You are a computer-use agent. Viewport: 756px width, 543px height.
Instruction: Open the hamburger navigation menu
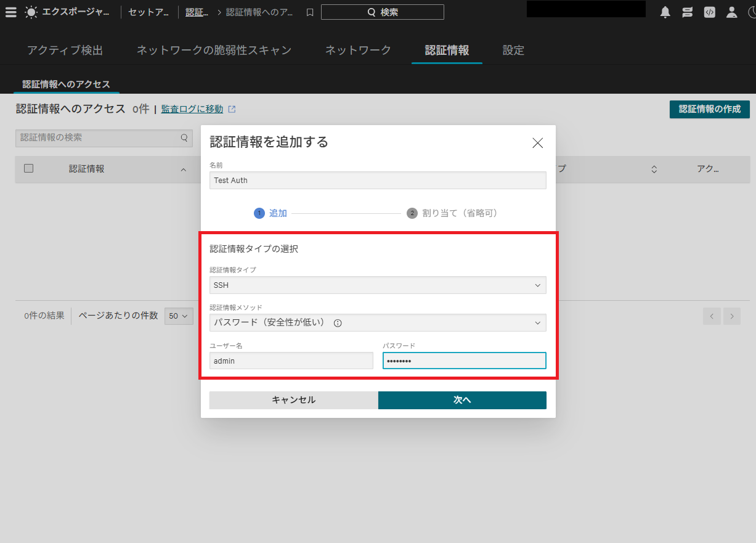pyautogui.click(x=11, y=12)
